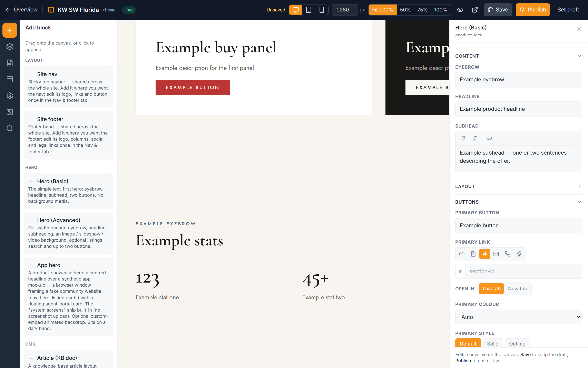Screen dimensions: 588x368
Task: Add the Site nav block
Action: click(68, 87)
